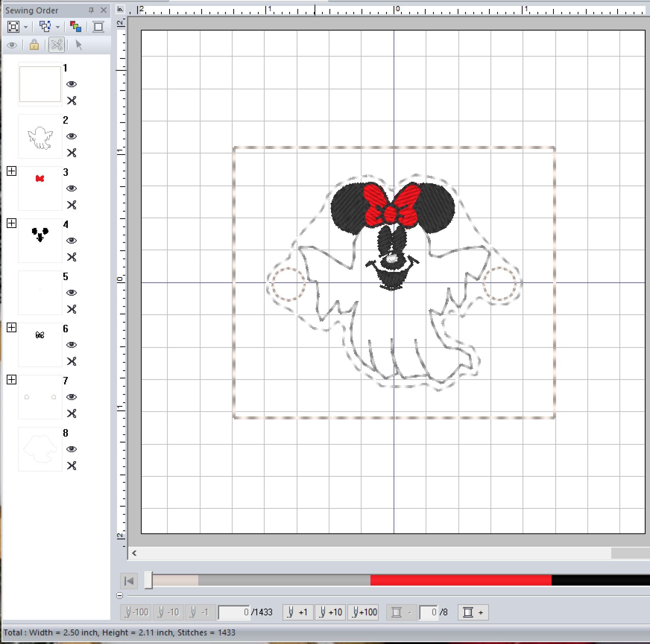
Task: Toggle visibility of red bow item 3
Action: pyautogui.click(x=72, y=188)
